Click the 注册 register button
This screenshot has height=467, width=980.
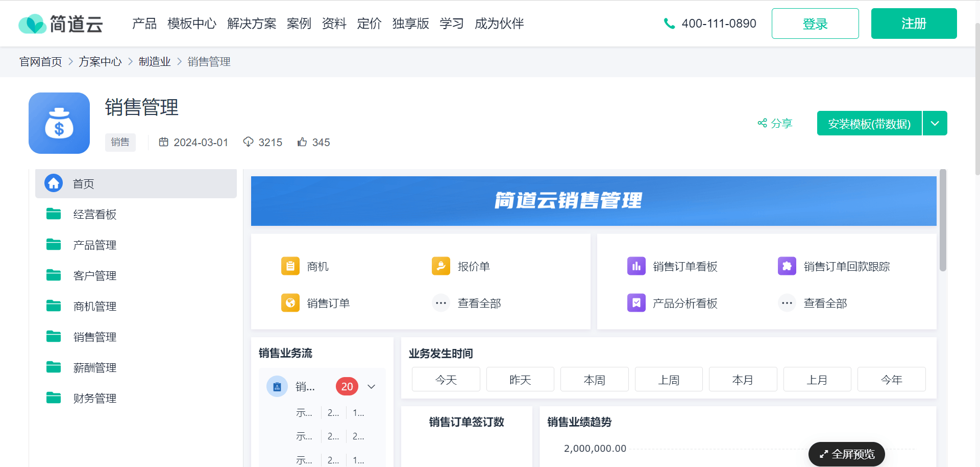tap(914, 23)
